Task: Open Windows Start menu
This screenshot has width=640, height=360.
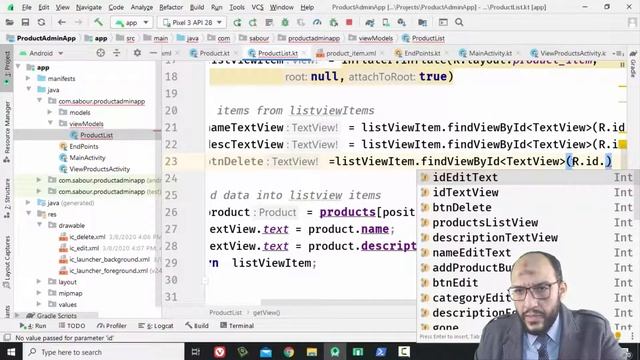Action: 11,352
